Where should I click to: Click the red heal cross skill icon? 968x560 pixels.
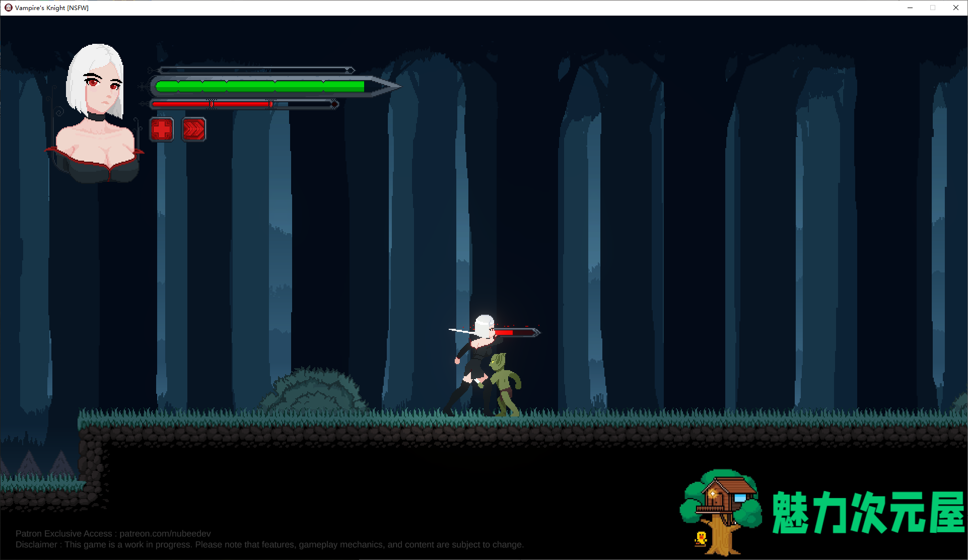[x=162, y=129]
